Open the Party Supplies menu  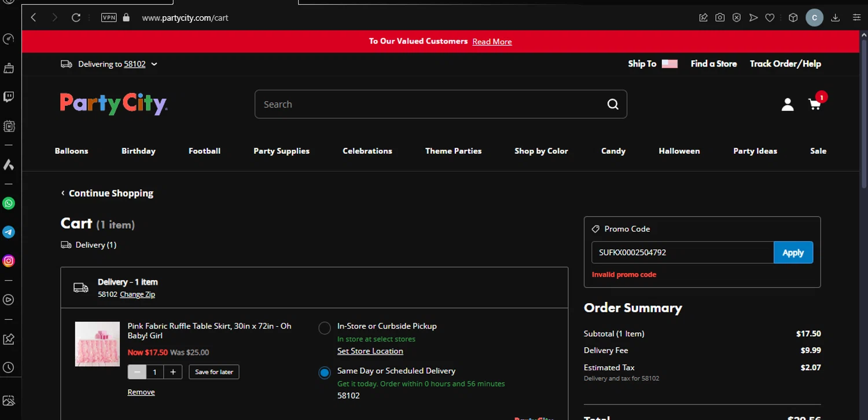[x=281, y=151]
